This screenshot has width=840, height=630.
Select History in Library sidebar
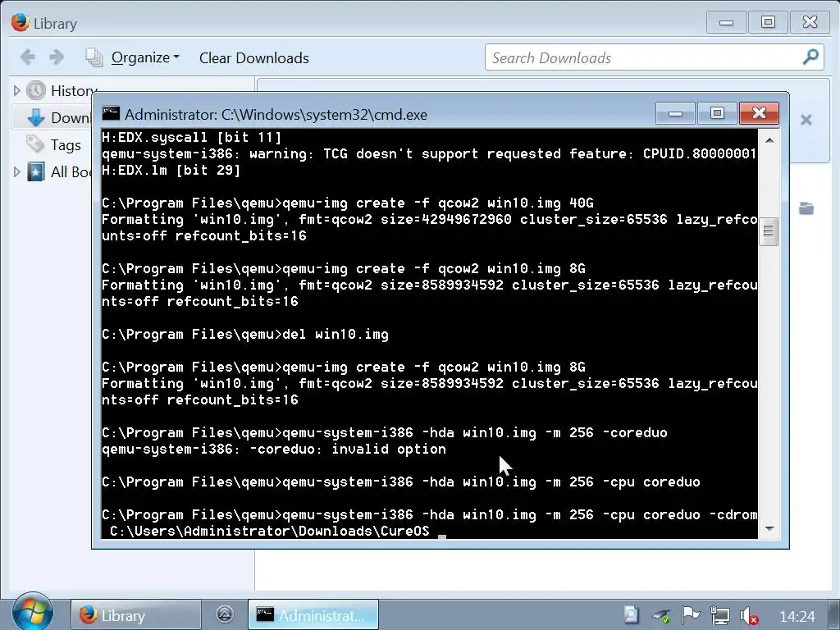73,90
